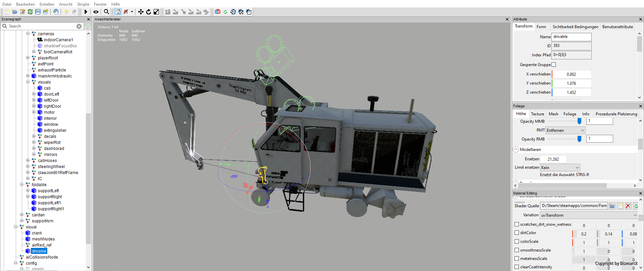Click the eye visibility toolbar icon

pos(96,12)
